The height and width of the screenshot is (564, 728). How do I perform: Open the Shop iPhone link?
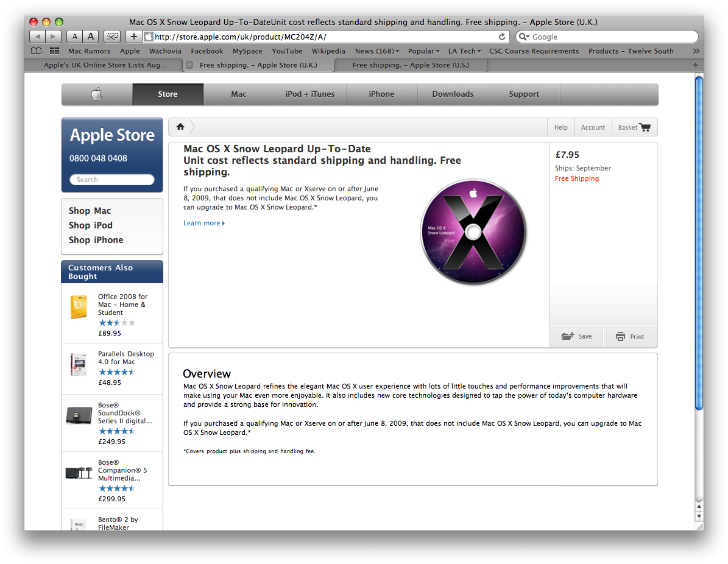pos(96,240)
